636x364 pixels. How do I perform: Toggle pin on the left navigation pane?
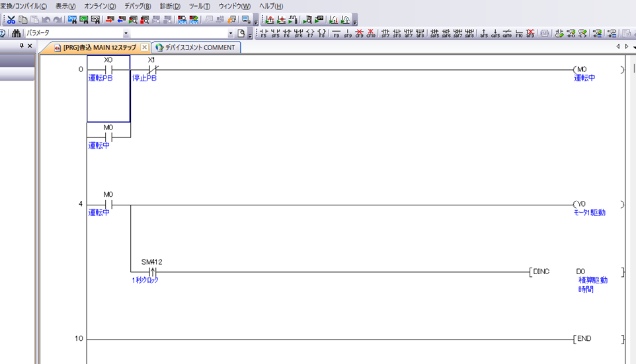click(21, 46)
